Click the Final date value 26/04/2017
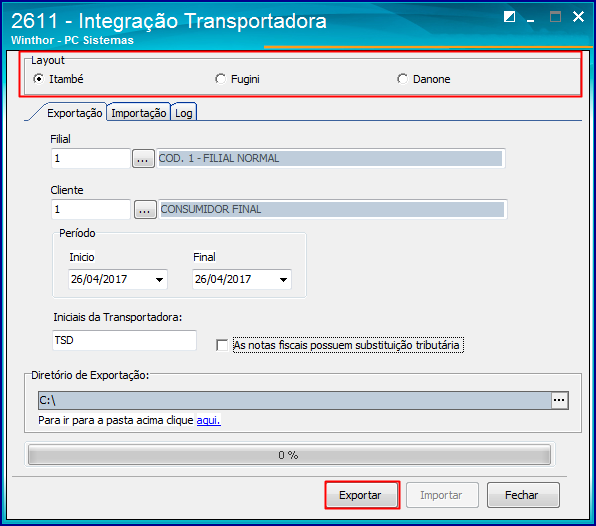 pos(223,279)
